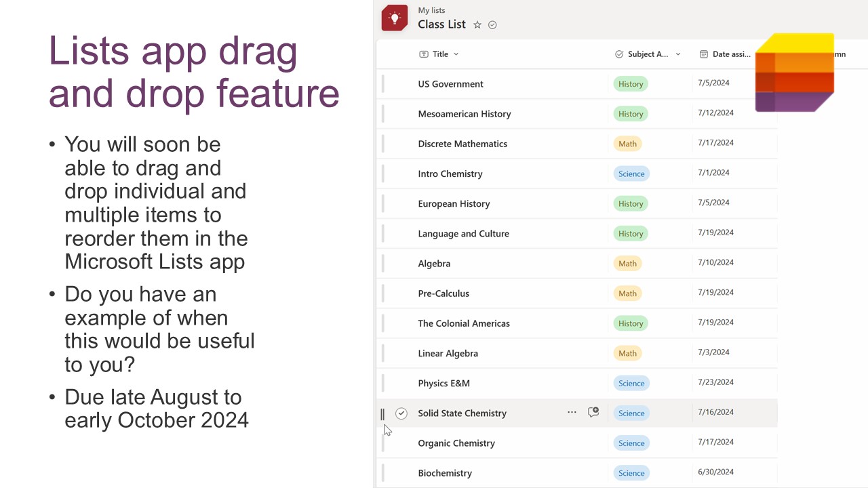The height and width of the screenshot is (488, 868).
Task: Click Math tag on Discrete Mathematics row
Action: tap(627, 144)
